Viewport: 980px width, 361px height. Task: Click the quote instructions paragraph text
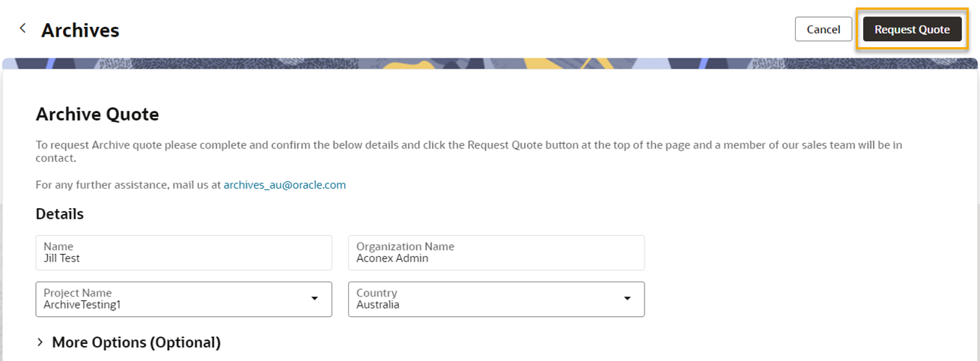click(x=469, y=151)
